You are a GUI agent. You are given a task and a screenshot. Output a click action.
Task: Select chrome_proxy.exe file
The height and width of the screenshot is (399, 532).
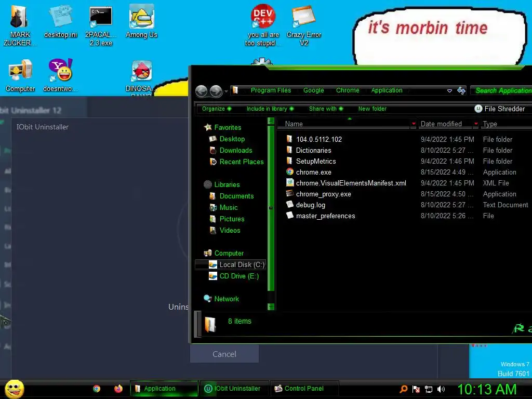(x=318, y=194)
